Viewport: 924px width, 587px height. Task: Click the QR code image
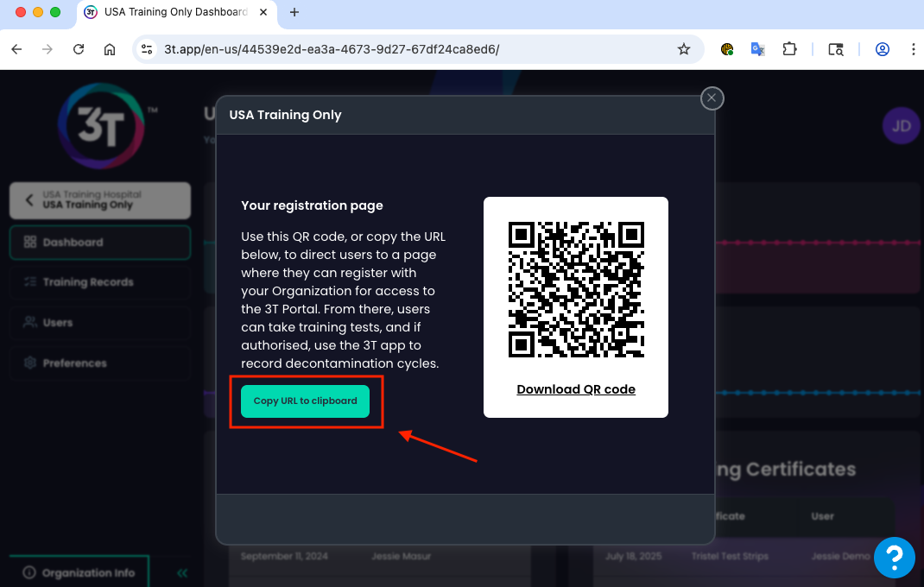coord(576,289)
